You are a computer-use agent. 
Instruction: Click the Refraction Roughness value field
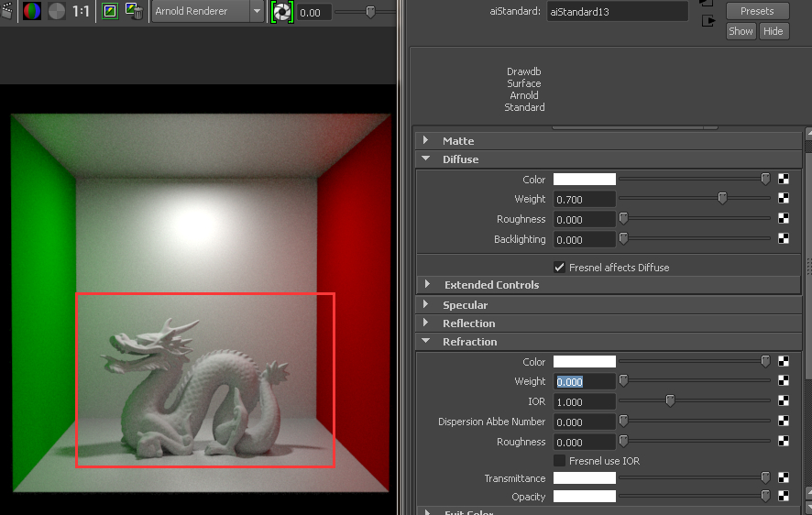(584, 442)
